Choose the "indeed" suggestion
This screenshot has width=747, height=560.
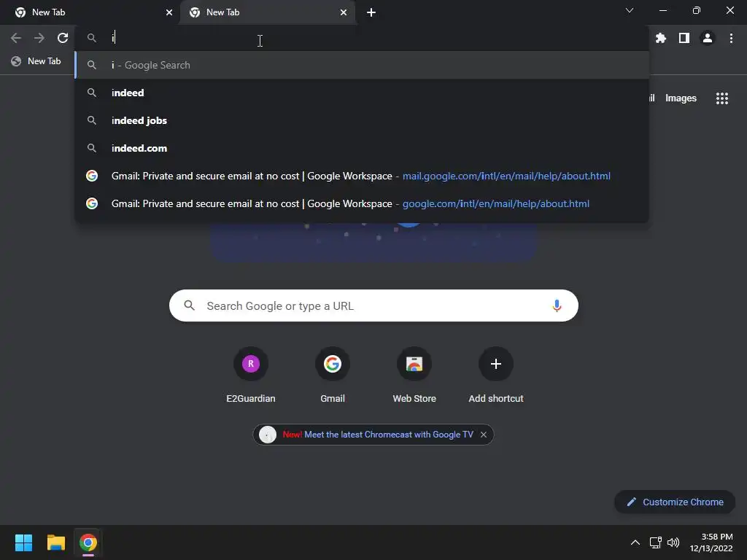(362, 93)
